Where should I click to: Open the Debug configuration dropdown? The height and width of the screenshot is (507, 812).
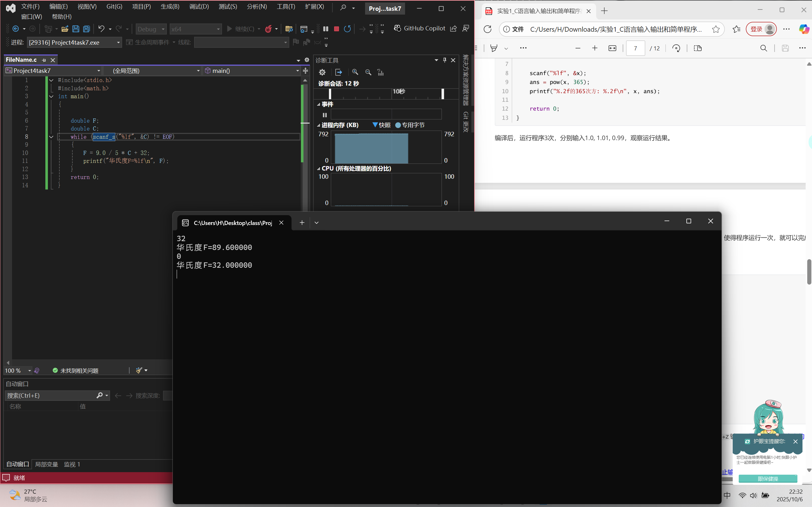point(151,29)
